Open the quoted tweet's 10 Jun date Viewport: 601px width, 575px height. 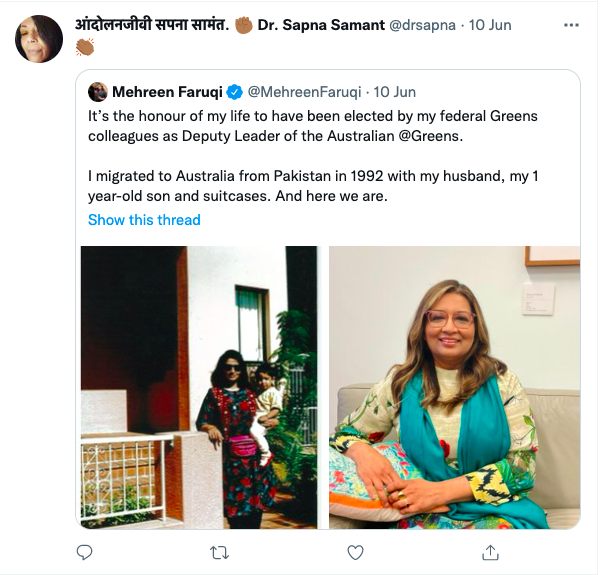point(395,92)
